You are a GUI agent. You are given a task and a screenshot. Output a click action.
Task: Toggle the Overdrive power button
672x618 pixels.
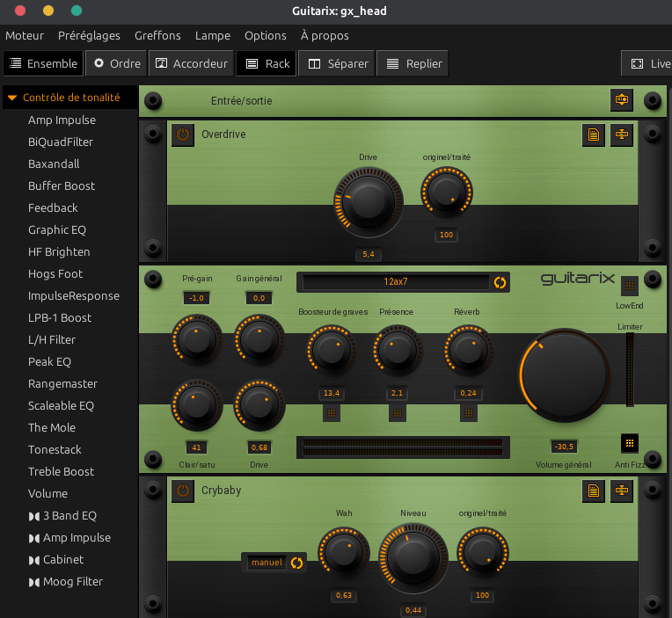coord(183,135)
